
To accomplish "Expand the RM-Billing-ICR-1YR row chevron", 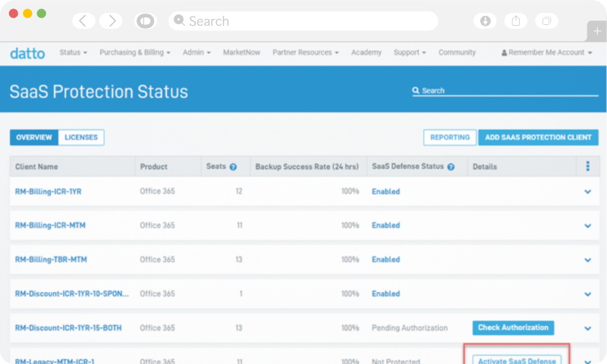I will 587,192.
